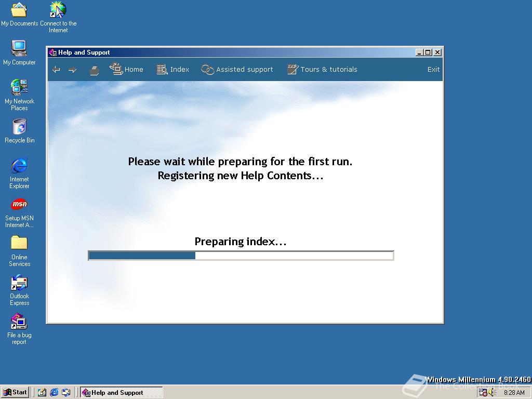Screen dimensions: 532x399
Task: Select the Recycle Bin icon
Action: [19, 131]
